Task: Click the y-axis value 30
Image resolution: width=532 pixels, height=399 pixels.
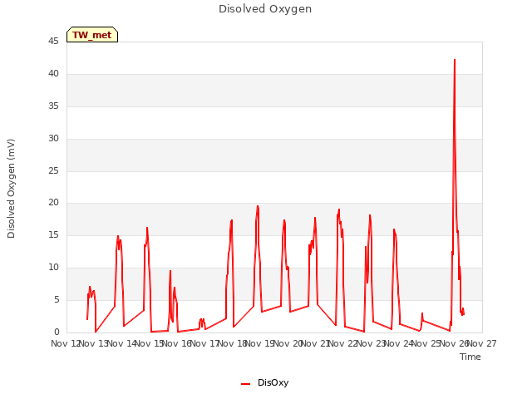Action: (x=53, y=139)
